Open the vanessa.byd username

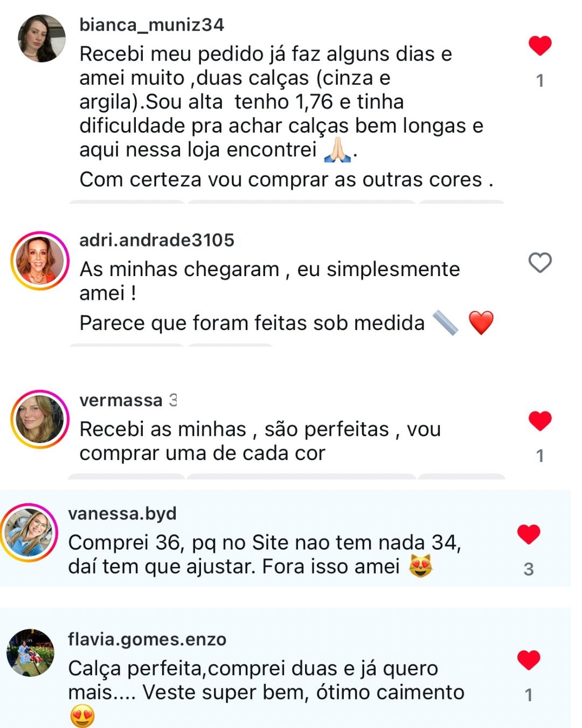coord(122,513)
